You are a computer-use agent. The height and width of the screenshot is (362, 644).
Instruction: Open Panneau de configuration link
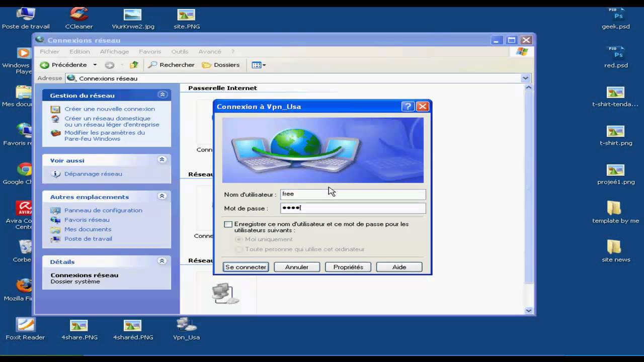click(103, 211)
